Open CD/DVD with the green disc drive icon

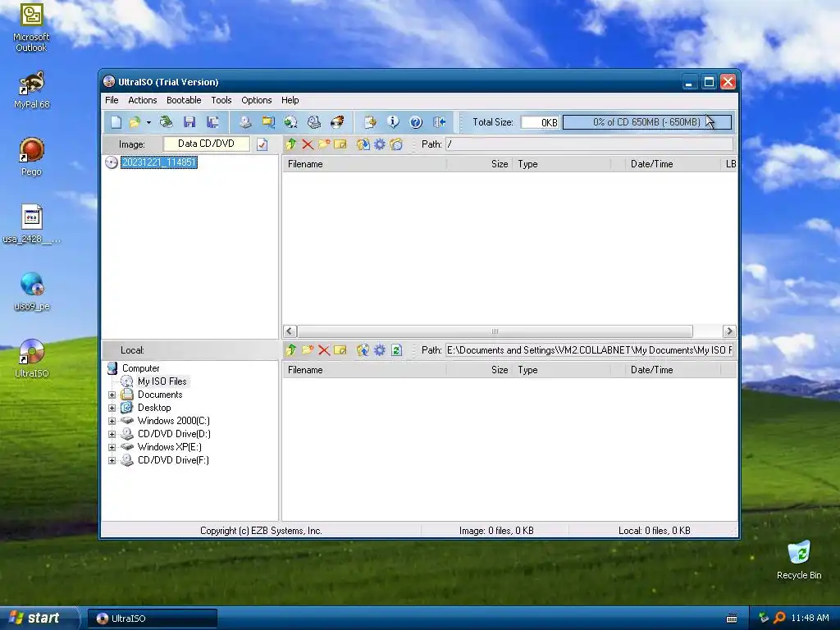[x=166, y=122]
